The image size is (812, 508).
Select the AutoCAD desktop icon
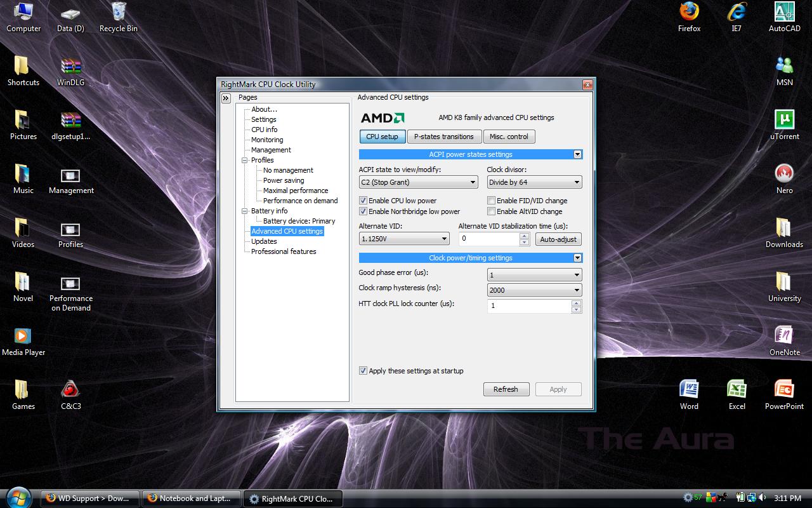click(785, 17)
